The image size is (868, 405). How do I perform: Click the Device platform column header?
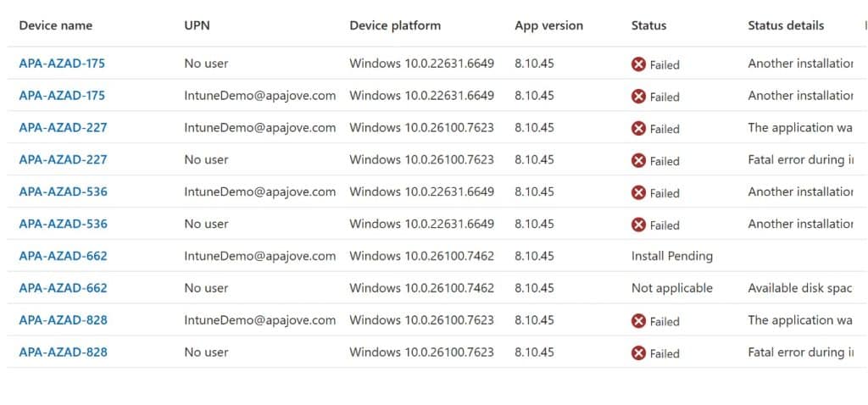pyautogui.click(x=395, y=25)
